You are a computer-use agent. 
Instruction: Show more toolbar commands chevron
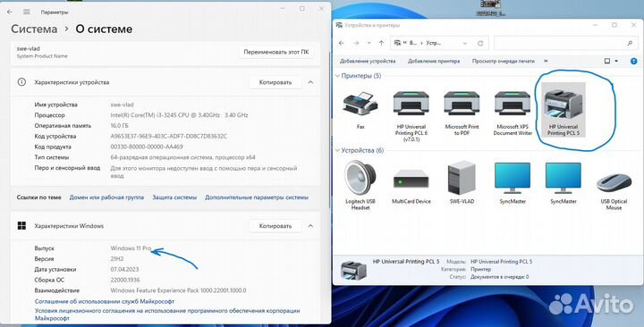tap(546, 61)
